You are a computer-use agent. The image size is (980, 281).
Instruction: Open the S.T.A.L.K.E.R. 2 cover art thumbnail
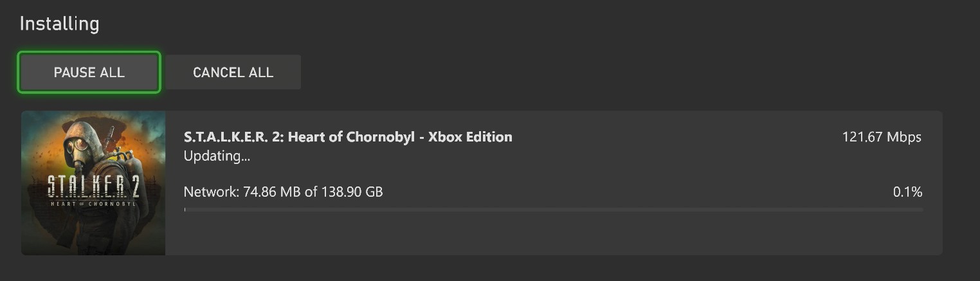pos(93,183)
